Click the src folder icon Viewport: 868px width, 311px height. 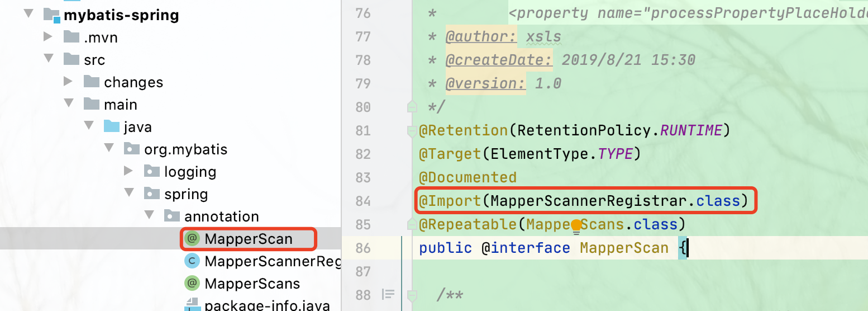(71, 59)
